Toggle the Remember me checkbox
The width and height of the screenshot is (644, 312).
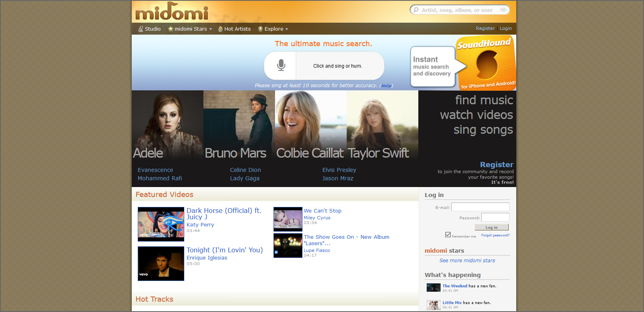(448, 235)
